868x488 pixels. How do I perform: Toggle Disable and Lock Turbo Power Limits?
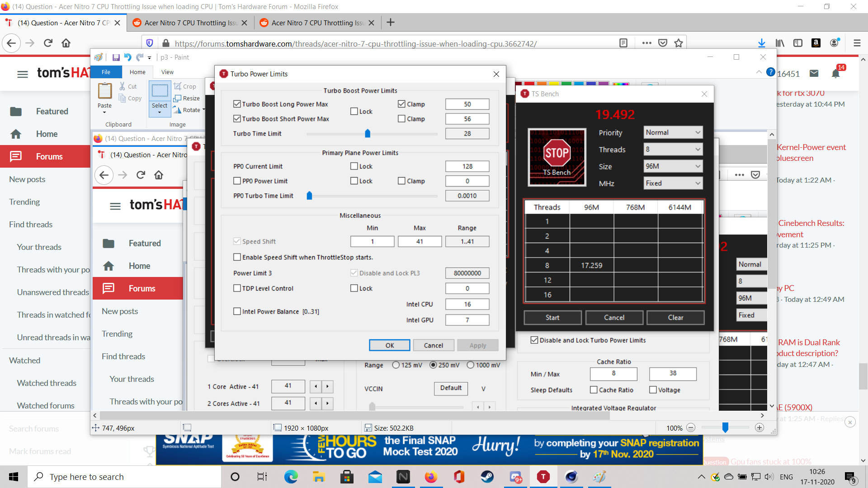tap(534, 340)
